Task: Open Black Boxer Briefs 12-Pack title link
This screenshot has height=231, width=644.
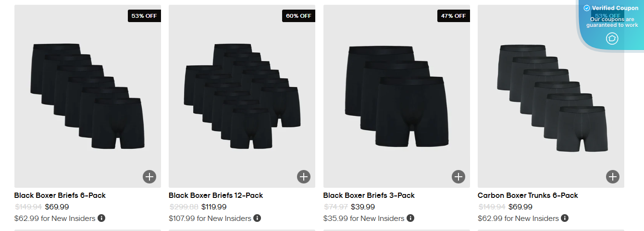Action: pyautogui.click(x=216, y=195)
